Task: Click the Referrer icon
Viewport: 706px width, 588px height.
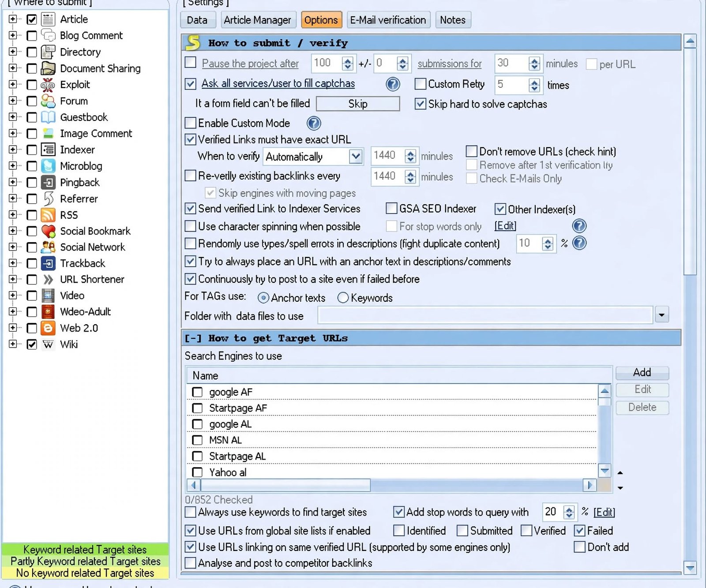Action: point(48,198)
